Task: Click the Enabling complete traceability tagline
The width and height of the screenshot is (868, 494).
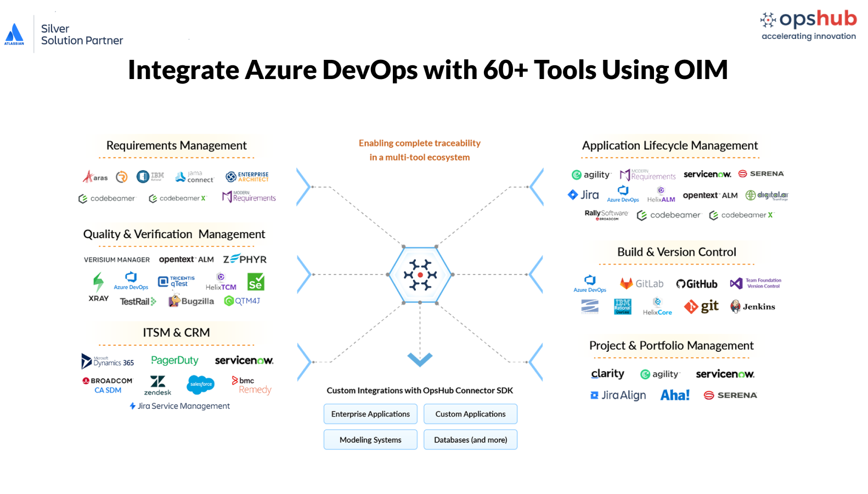Action: (x=420, y=150)
